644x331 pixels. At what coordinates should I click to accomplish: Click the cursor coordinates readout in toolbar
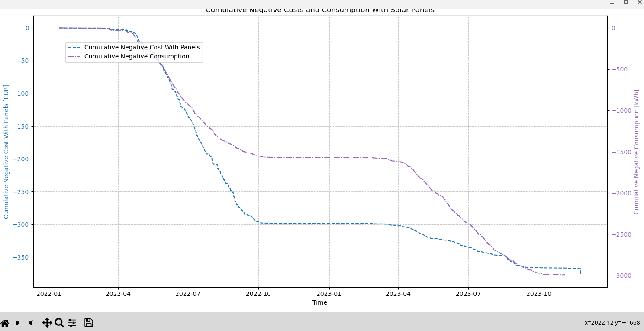(613, 323)
